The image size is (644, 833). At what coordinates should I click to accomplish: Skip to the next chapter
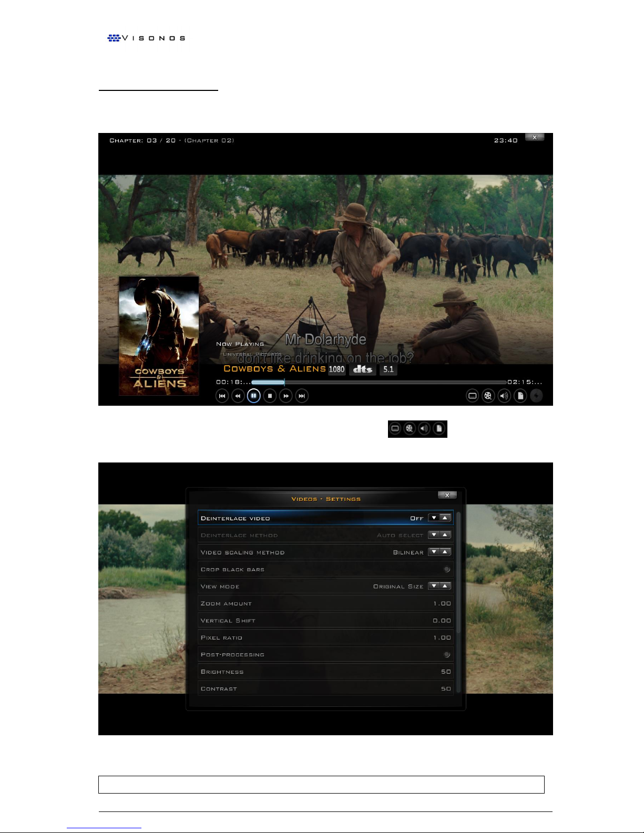[302, 396]
